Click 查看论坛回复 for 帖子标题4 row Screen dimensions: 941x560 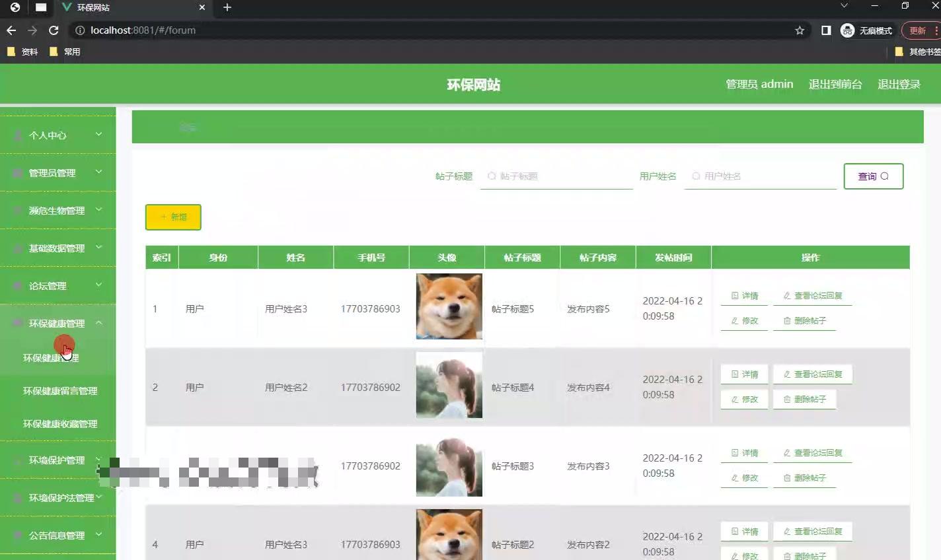(x=813, y=374)
